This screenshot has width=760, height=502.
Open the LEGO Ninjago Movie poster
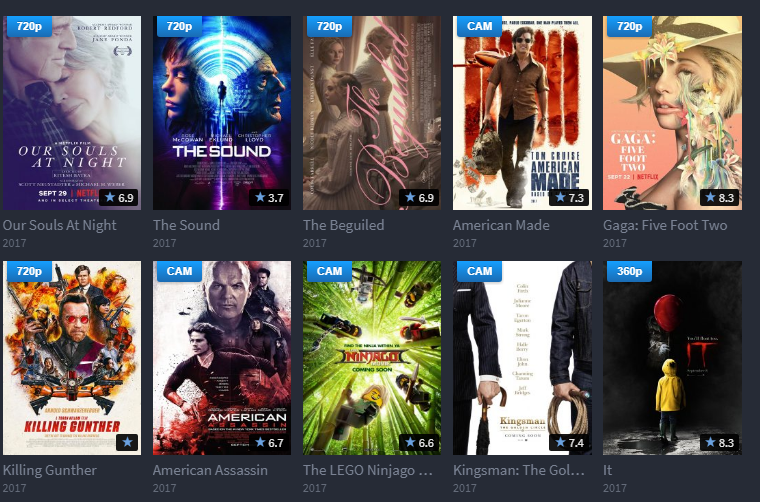point(372,358)
